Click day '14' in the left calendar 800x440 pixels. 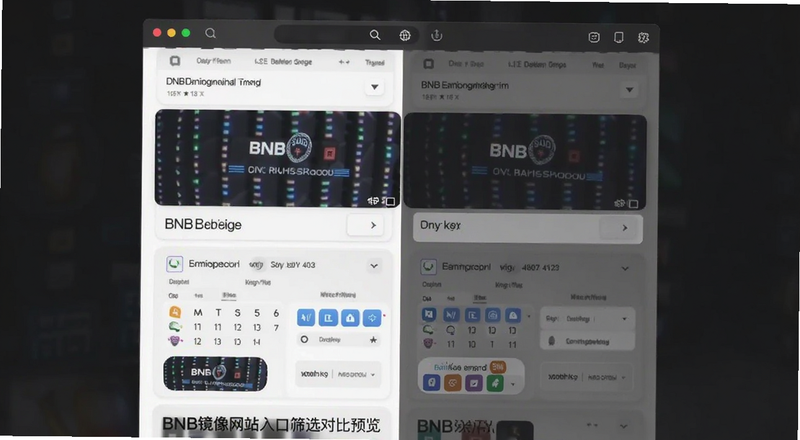click(257, 341)
